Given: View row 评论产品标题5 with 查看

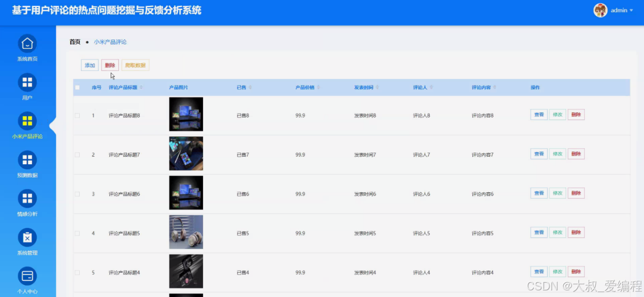Looking at the screenshot, I should coord(539,232).
